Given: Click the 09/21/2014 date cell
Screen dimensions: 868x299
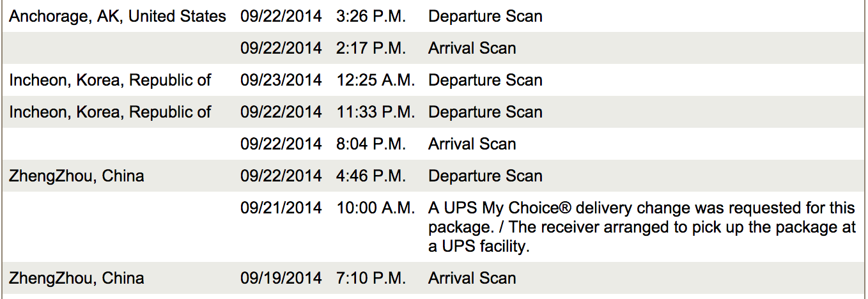Looking at the screenshot, I should click(281, 208).
